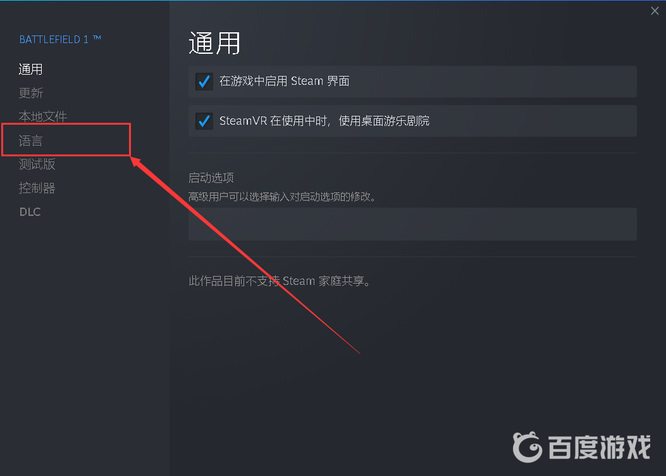The image size is (666, 476).
Task: Click the 百度游戏 watermark text
Action: [x=599, y=447]
